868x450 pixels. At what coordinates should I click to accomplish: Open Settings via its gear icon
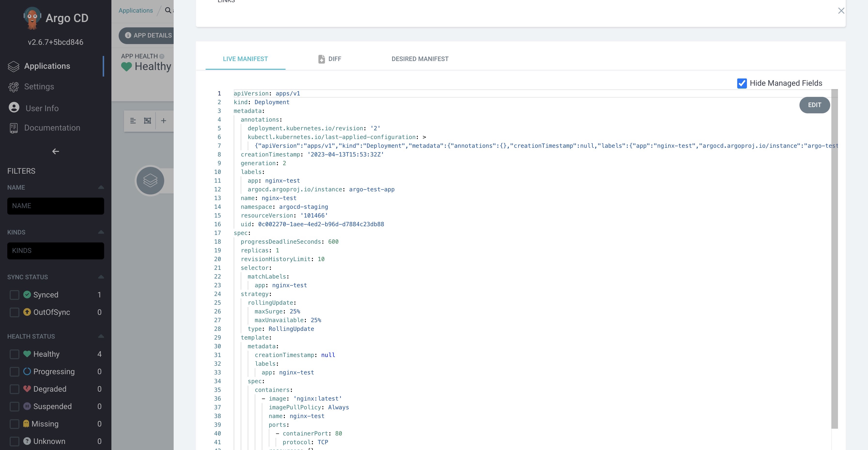click(14, 87)
